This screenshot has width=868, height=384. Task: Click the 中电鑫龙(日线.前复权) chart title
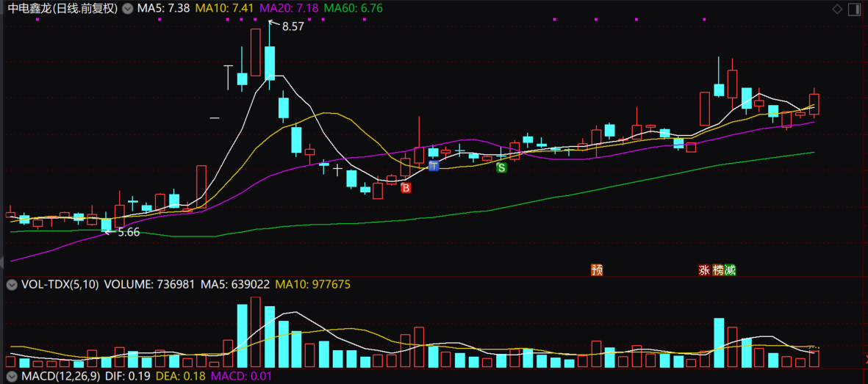[62, 9]
